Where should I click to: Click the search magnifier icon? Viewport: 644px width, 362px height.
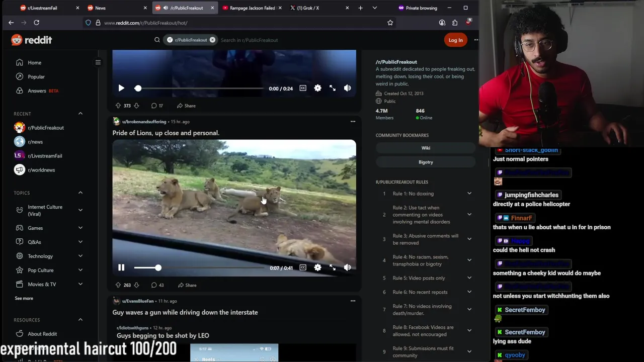tap(157, 40)
